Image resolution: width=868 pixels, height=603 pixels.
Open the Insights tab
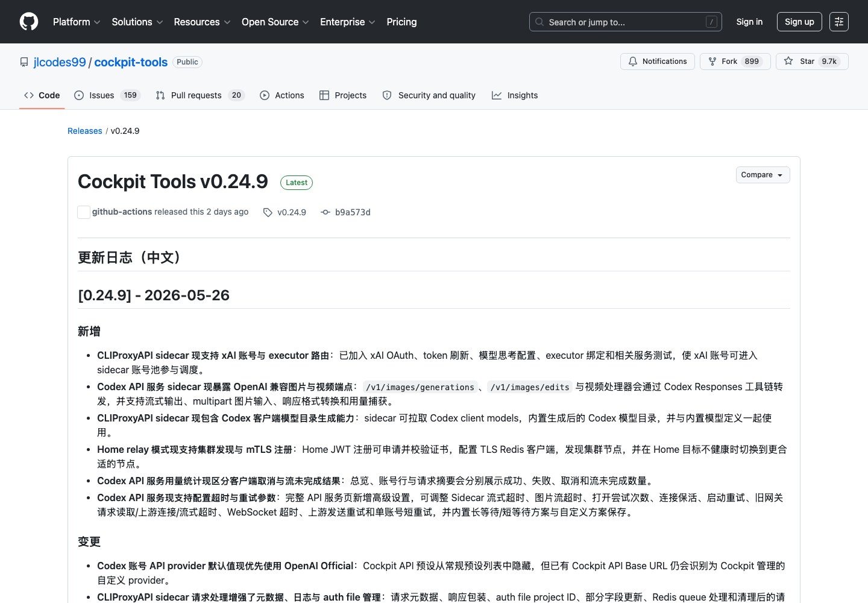(515, 95)
